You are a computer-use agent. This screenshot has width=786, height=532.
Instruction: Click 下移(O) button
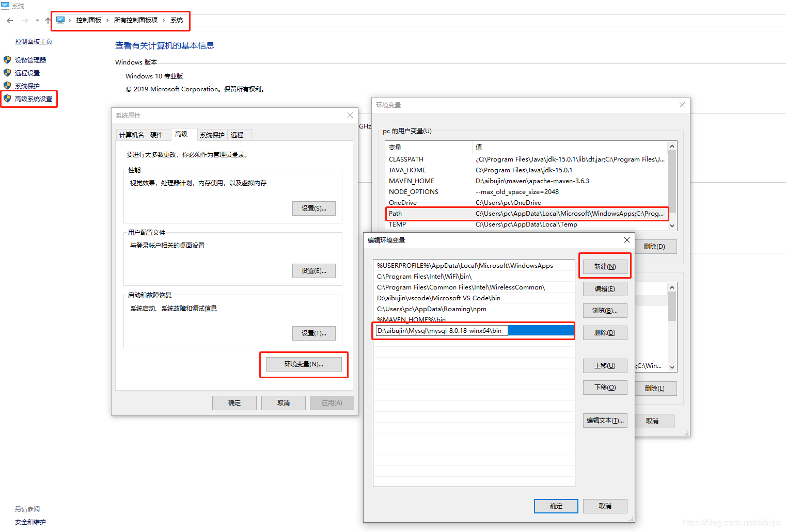605,388
